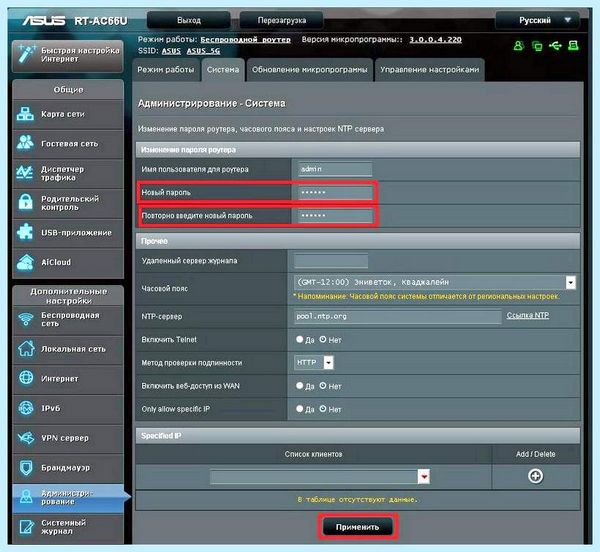Open the Управление настройками tab
The width and height of the screenshot is (600, 552).
[429, 70]
